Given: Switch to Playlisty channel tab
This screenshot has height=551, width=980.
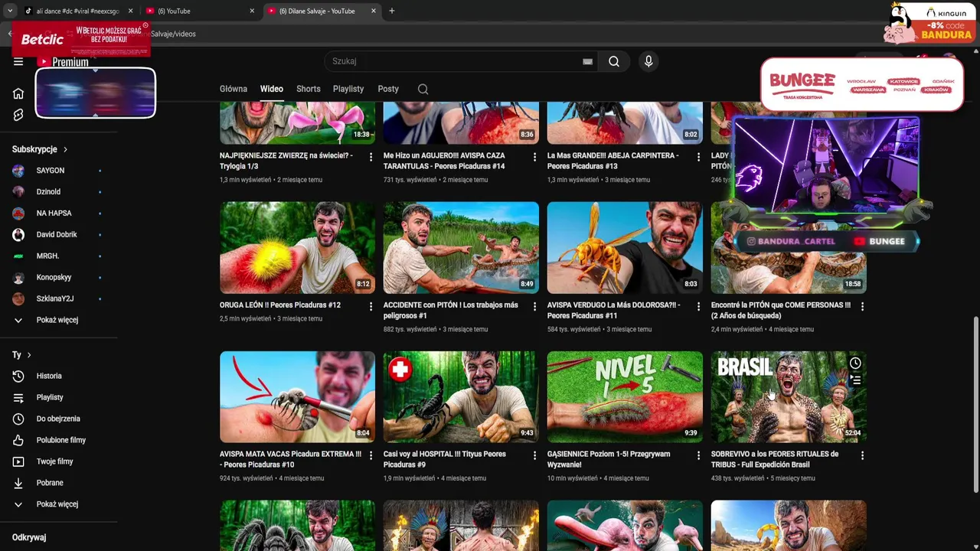Looking at the screenshot, I should [x=348, y=89].
